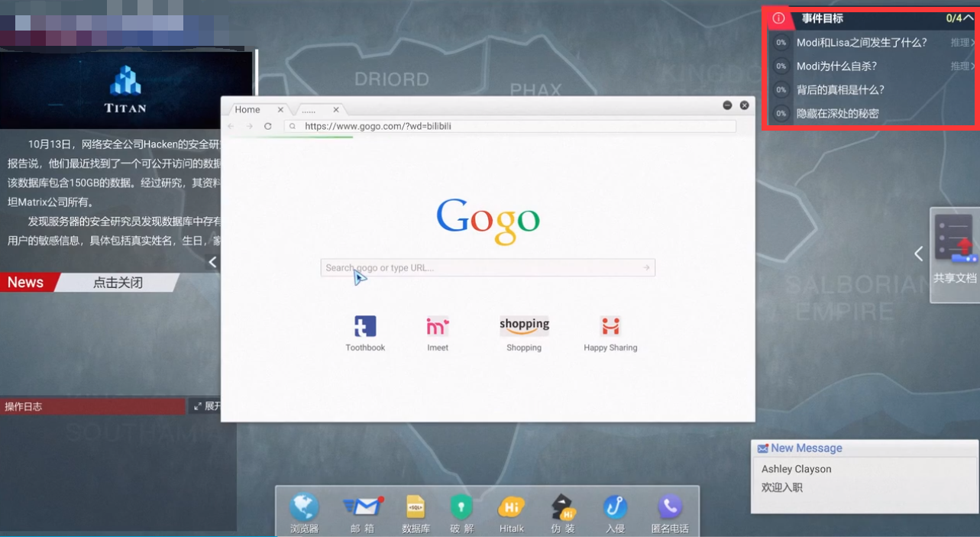Select the 隐藏在深处的秘密 objective
980x537 pixels.
(838, 114)
